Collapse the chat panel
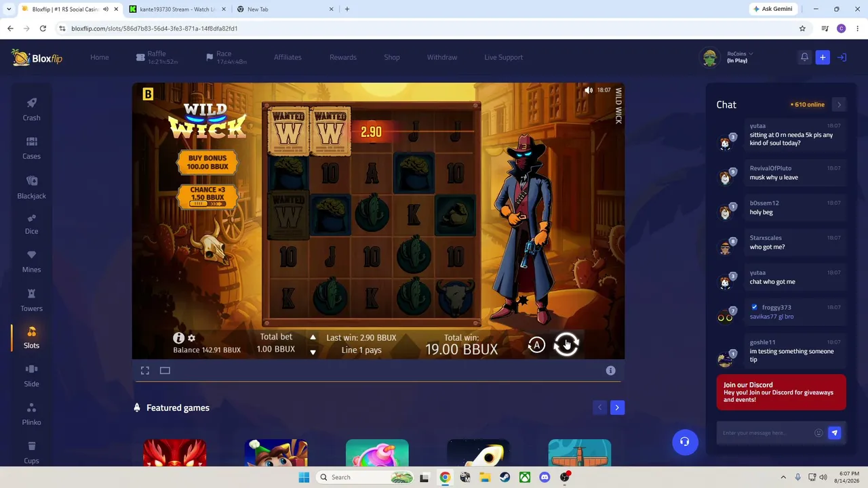Screen dimensions: 868x488 839,104
